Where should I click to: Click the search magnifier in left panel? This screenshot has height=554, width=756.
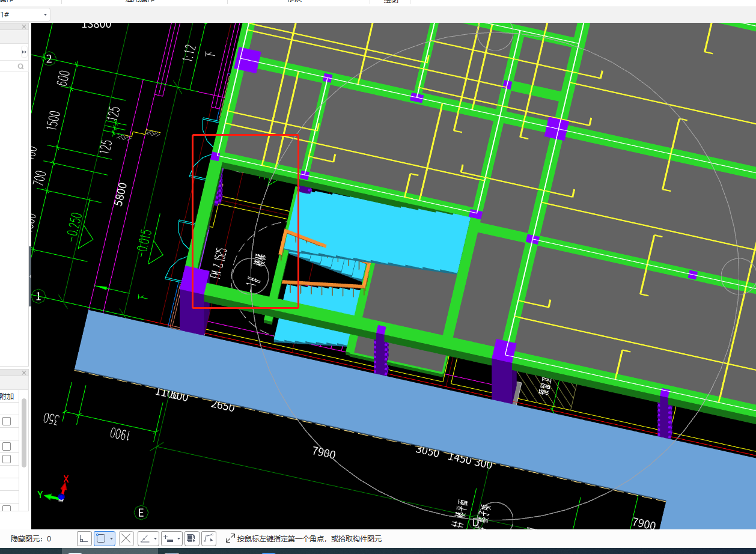click(21, 67)
